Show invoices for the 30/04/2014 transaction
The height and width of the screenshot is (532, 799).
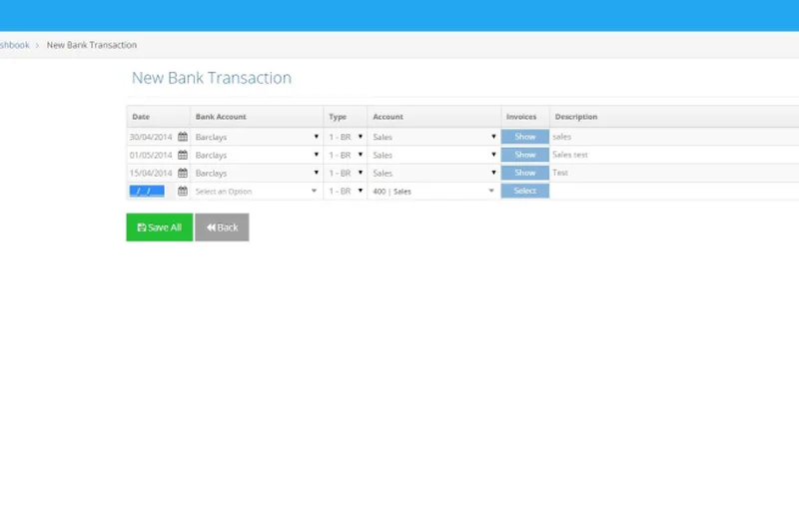point(524,137)
